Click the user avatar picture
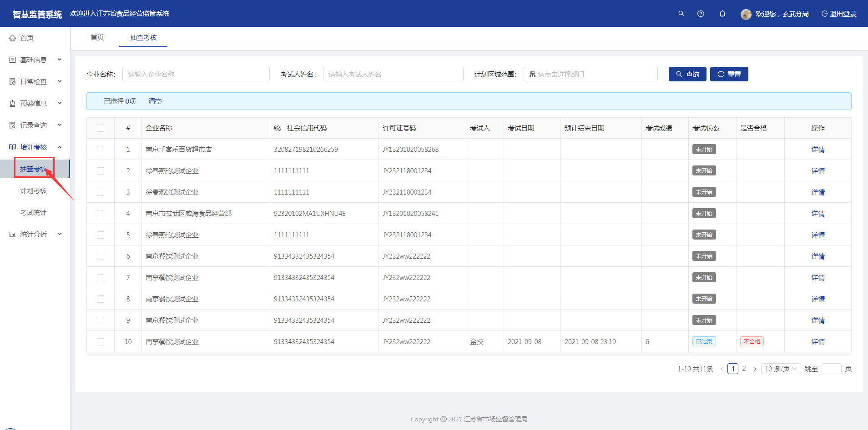The image size is (868, 430). point(746,14)
